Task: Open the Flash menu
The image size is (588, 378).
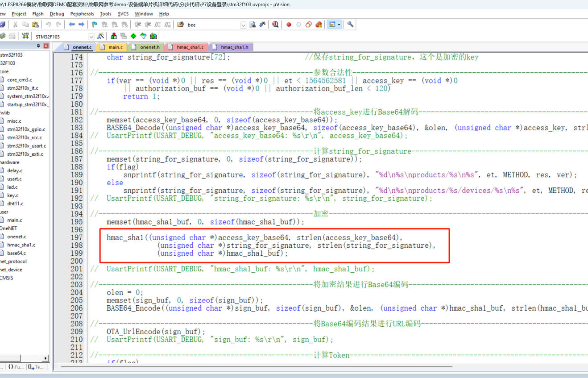Action: click(38, 14)
